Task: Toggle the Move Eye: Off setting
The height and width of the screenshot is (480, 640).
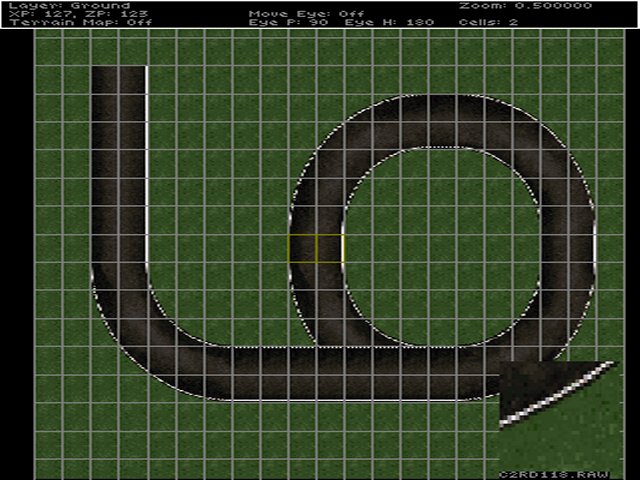Action: (x=300, y=13)
